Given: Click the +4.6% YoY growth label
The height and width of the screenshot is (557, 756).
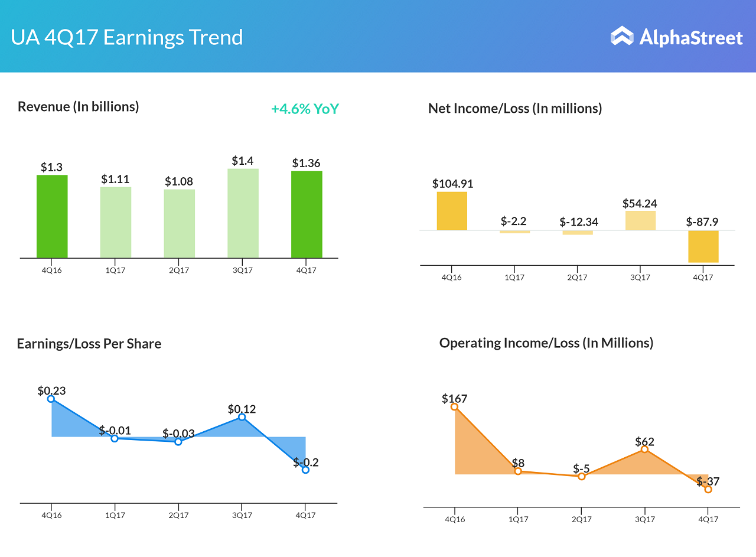Looking at the screenshot, I should click(x=305, y=109).
